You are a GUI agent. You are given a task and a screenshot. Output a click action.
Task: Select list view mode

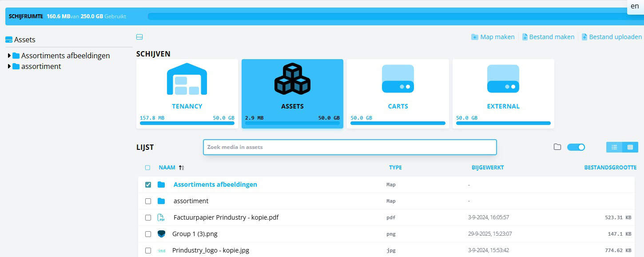click(x=614, y=147)
